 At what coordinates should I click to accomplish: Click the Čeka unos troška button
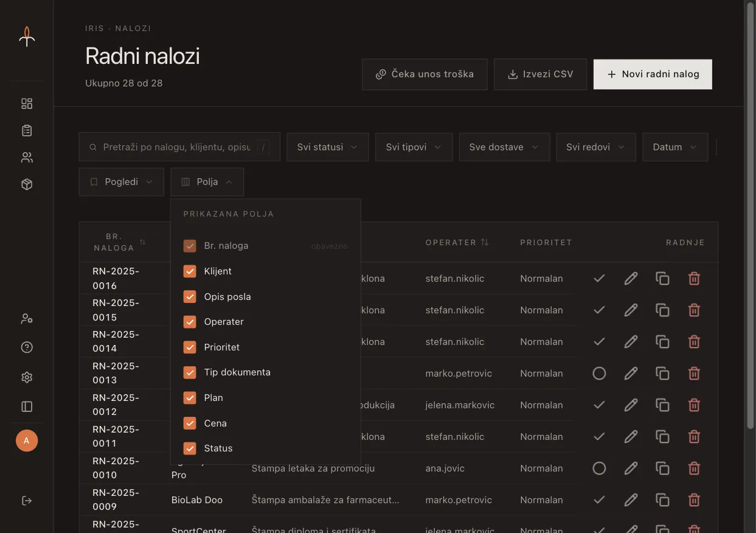425,74
